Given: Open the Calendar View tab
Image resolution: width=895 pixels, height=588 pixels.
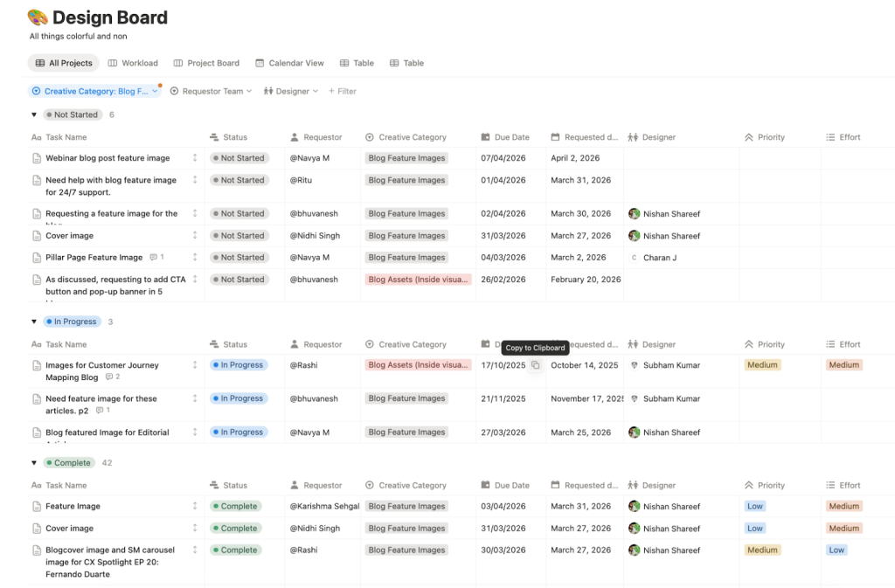Looking at the screenshot, I should tap(289, 63).
